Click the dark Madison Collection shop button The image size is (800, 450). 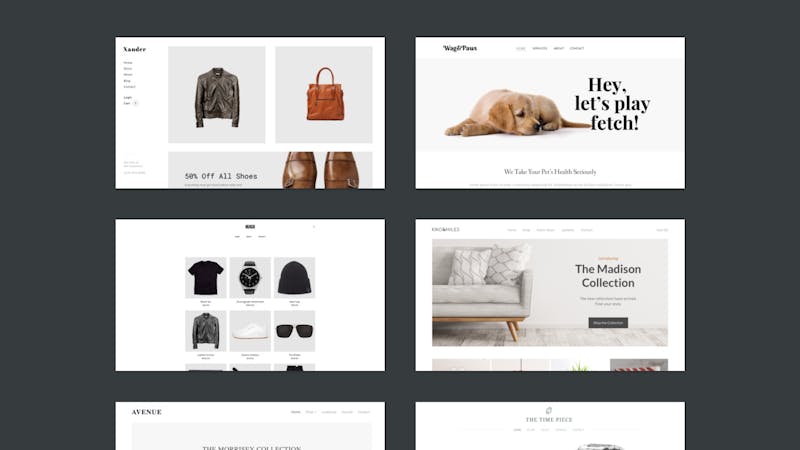(608, 322)
